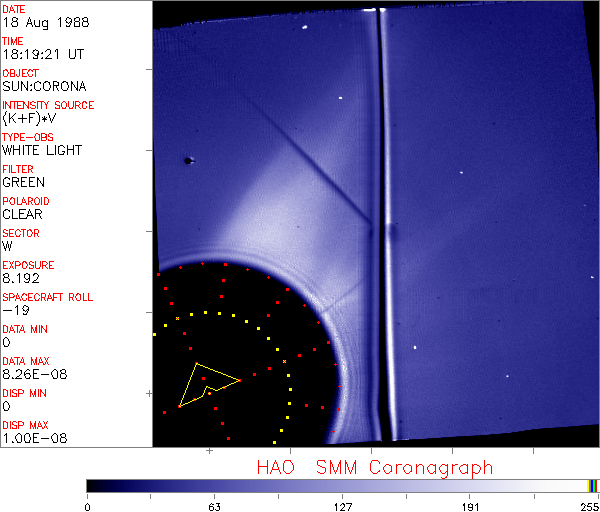Select the multicolored end of the color bar
This screenshot has height=512, width=600.
[x=593, y=485]
